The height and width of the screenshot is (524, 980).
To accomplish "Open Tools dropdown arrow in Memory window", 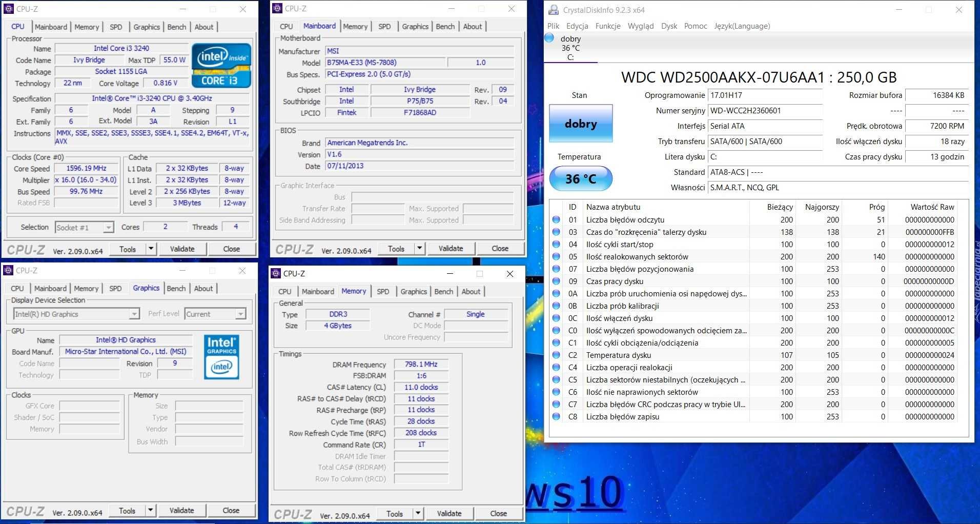I will [418, 513].
